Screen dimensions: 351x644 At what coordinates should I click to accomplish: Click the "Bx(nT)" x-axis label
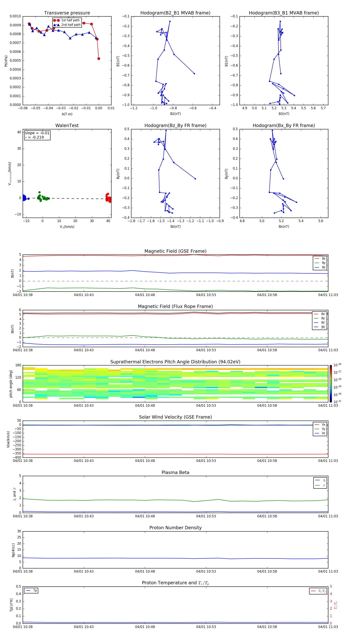click(x=284, y=227)
